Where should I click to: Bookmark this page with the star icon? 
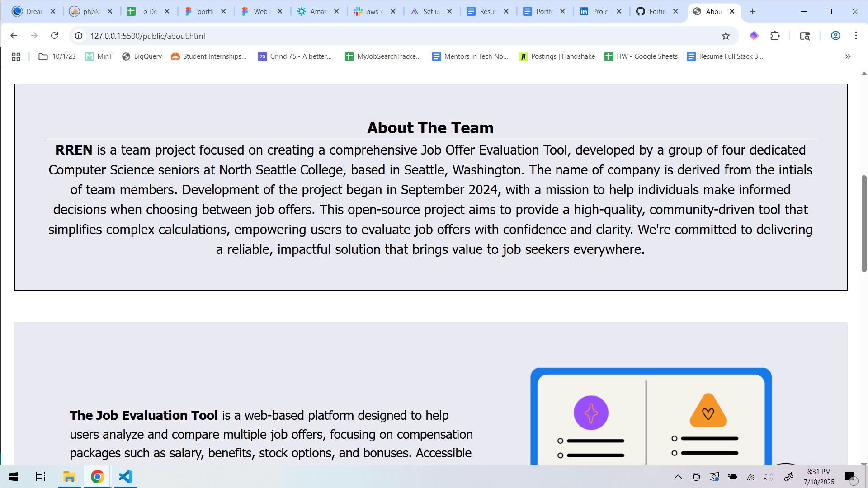tap(726, 36)
